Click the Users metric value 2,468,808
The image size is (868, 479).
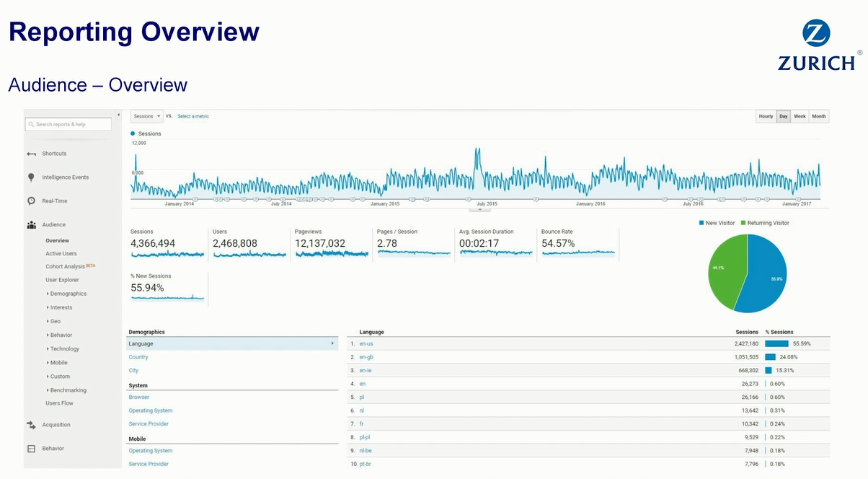pyautogui.click(x=235, y=244)
